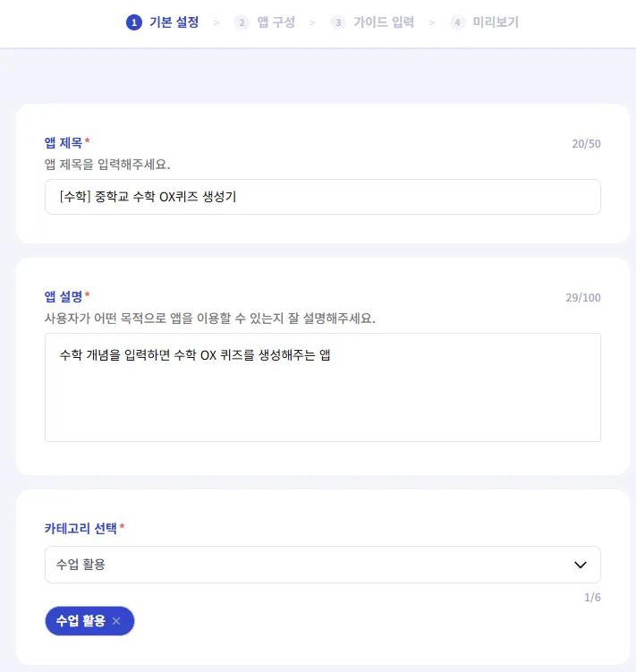636x672 pixels.
Task: Click the step 1 number circle
Action: 134,22
